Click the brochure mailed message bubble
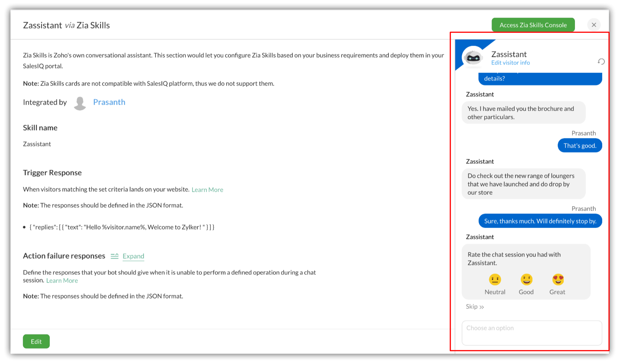The width and height of the screenshot is (619, 364). coord(524,112)
